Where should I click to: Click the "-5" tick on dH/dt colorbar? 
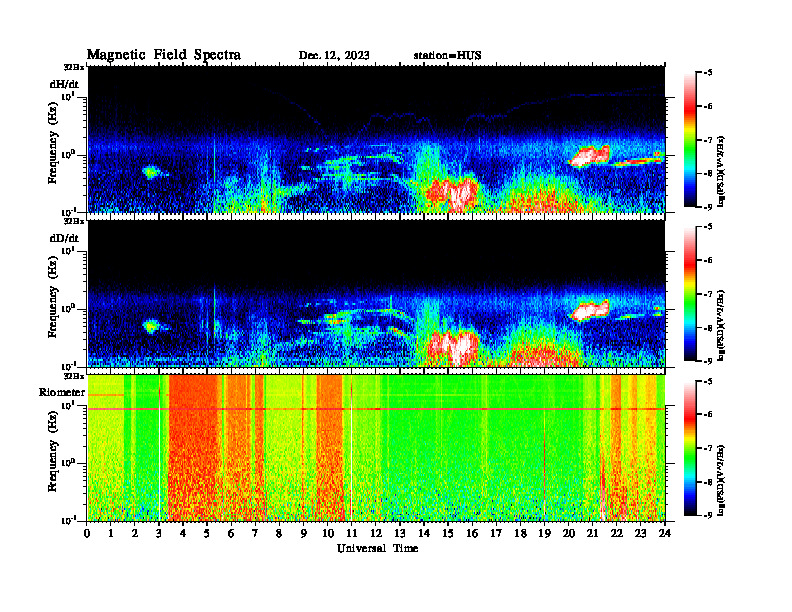[708, 73]
